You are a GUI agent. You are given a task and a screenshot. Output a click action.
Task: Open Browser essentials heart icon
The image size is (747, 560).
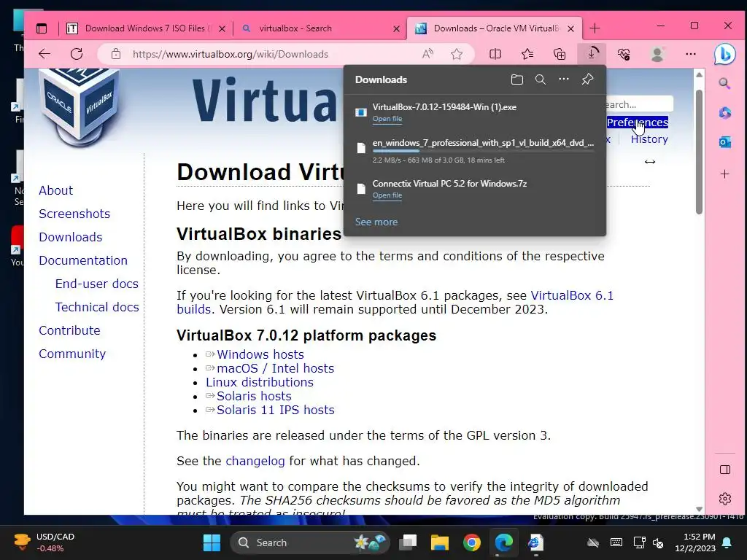click(624, 54)
